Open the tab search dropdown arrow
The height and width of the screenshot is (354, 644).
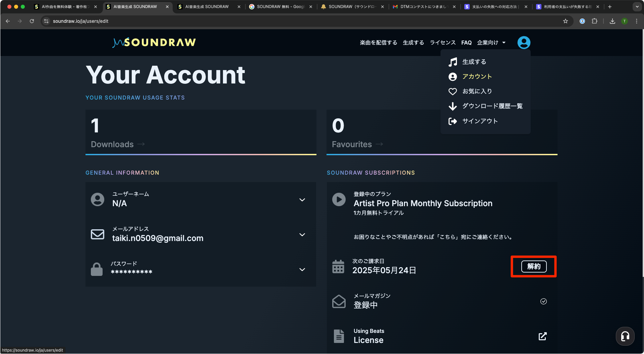click(637, 7)
